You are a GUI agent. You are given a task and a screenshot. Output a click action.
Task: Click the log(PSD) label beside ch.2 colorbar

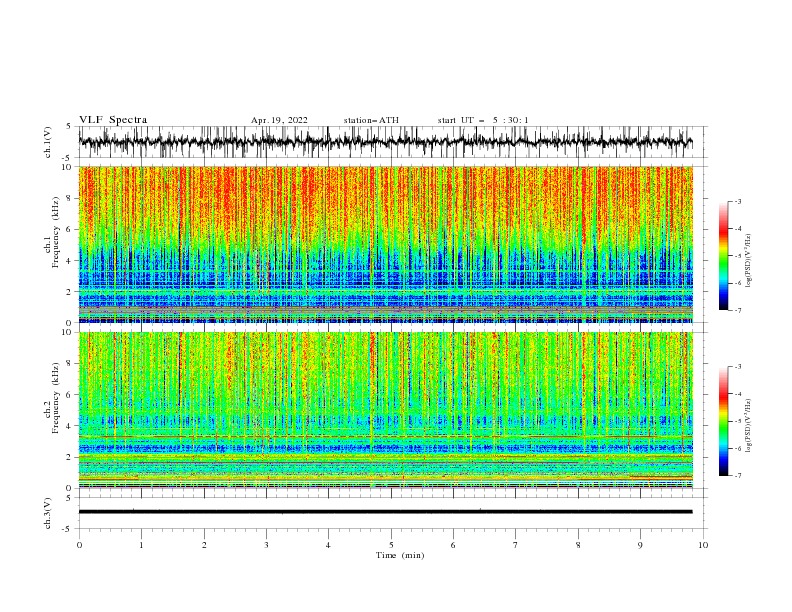pos(748,426)
